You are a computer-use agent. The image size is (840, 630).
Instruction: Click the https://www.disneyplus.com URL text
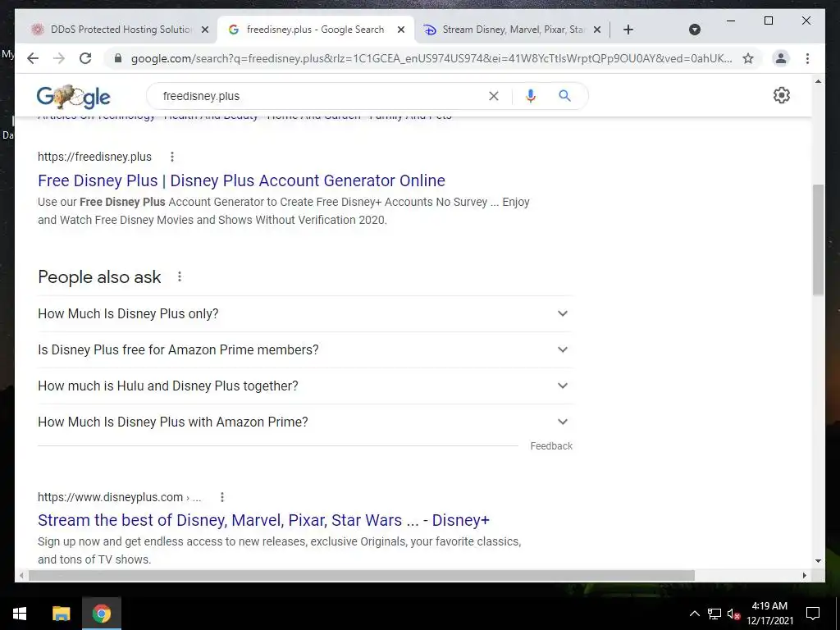click(111, 497)
